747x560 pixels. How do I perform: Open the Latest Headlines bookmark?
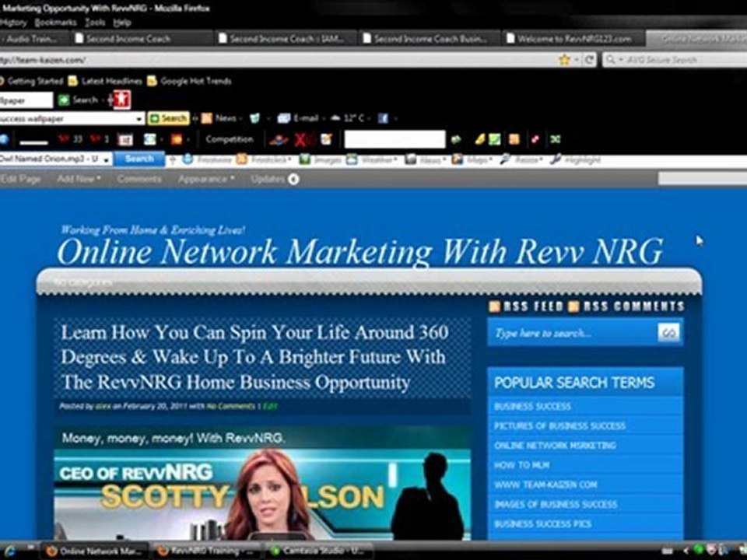pos(105,81)
